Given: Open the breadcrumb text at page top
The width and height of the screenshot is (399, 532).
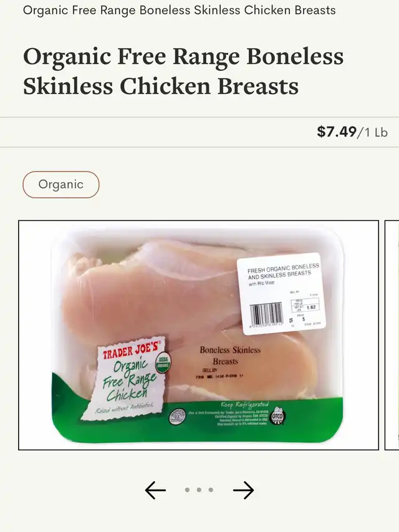Looking at the screenshot, I should (179, 10).
